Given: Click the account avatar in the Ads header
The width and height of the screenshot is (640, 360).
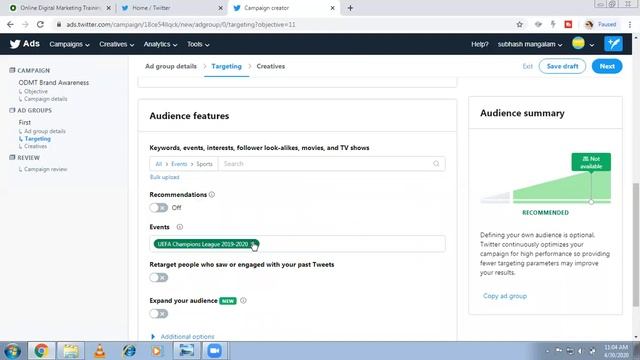Looking at the screenshot, I should 578,43.
